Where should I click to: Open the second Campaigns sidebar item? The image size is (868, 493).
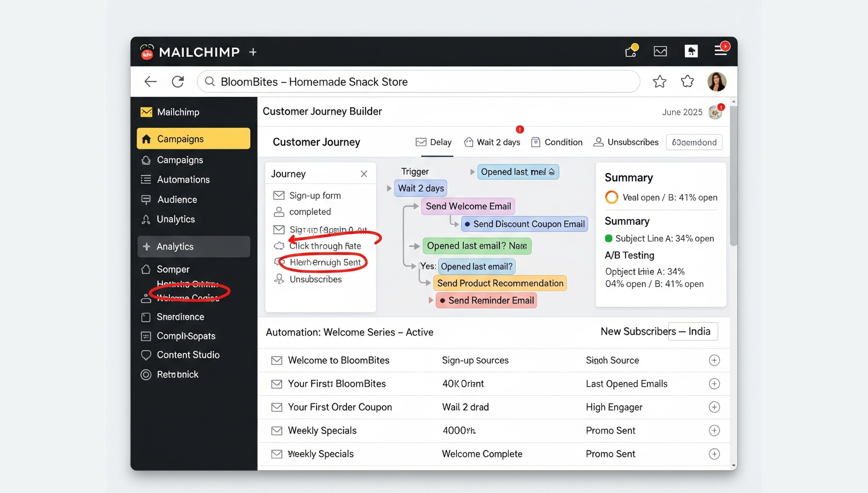180,160
